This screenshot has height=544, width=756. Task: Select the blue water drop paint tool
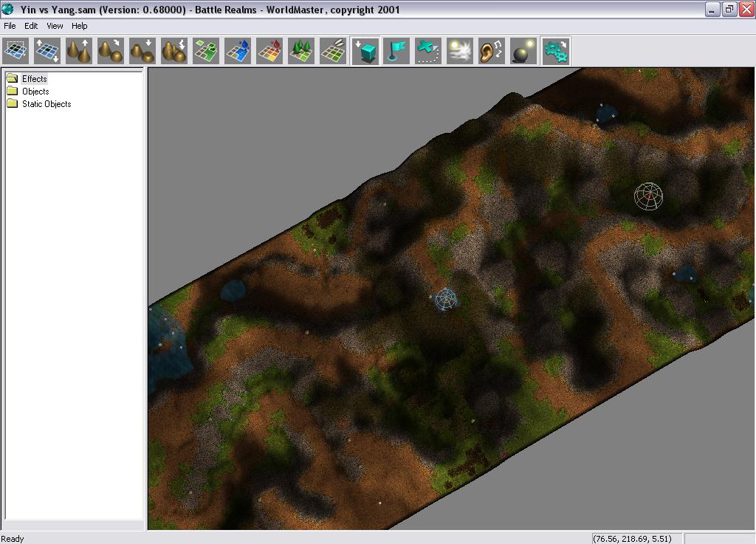click(238, 51)
